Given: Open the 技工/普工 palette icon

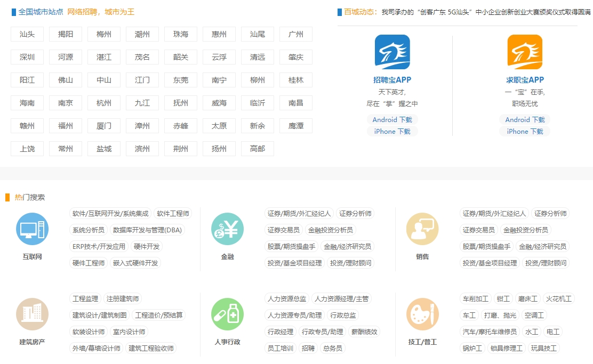Looking at the screenshot, I should click(x=422, y=314).
